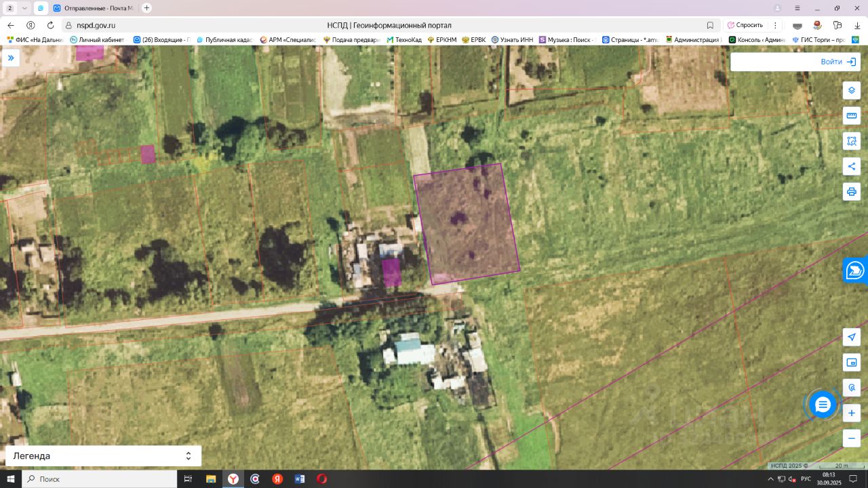
Task: Expand the left sidebar panel
Action: (x=11, y=58)
